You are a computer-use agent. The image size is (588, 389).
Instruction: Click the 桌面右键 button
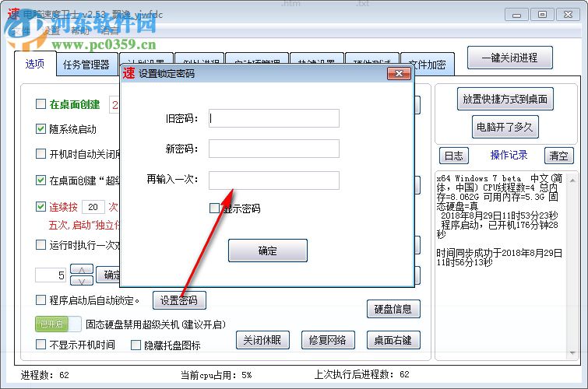click(x=393, y=340)
